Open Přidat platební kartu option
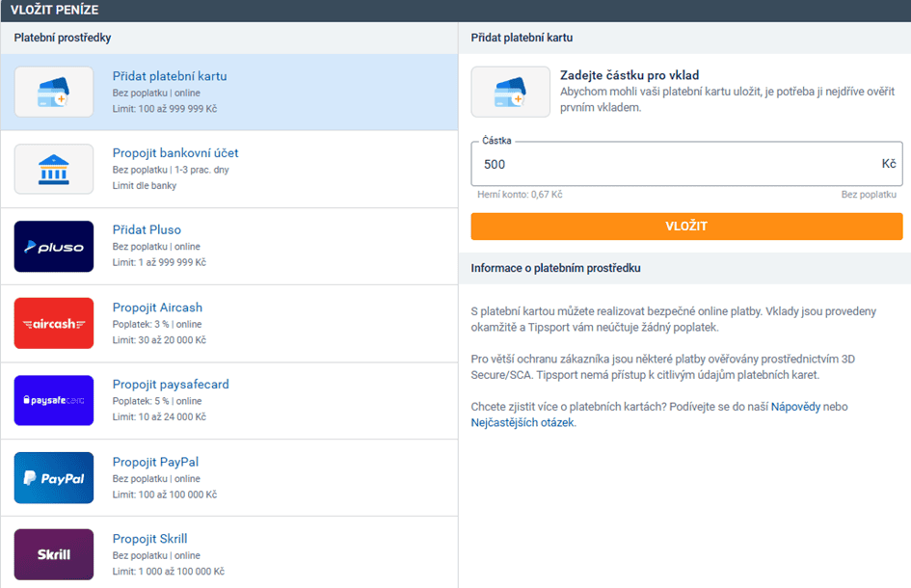This screenshot has width=911, height=588. tap(170, 76)
